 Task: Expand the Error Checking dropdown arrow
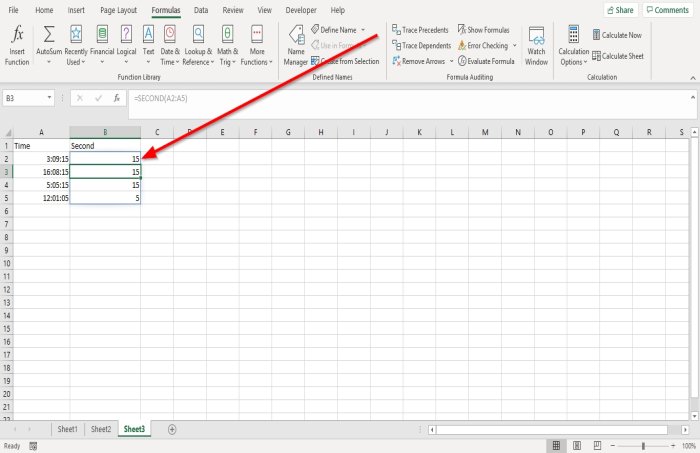pyautogui.click(x=514, y=46)
